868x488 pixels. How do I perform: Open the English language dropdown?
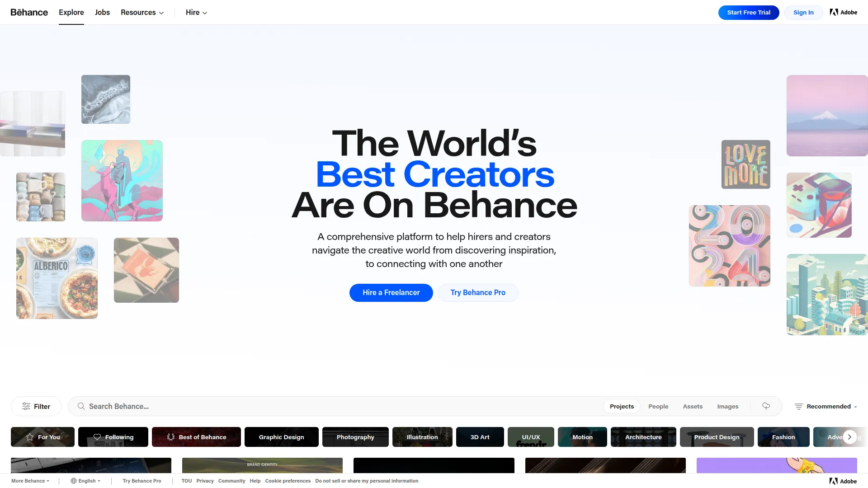coord(85,481)
